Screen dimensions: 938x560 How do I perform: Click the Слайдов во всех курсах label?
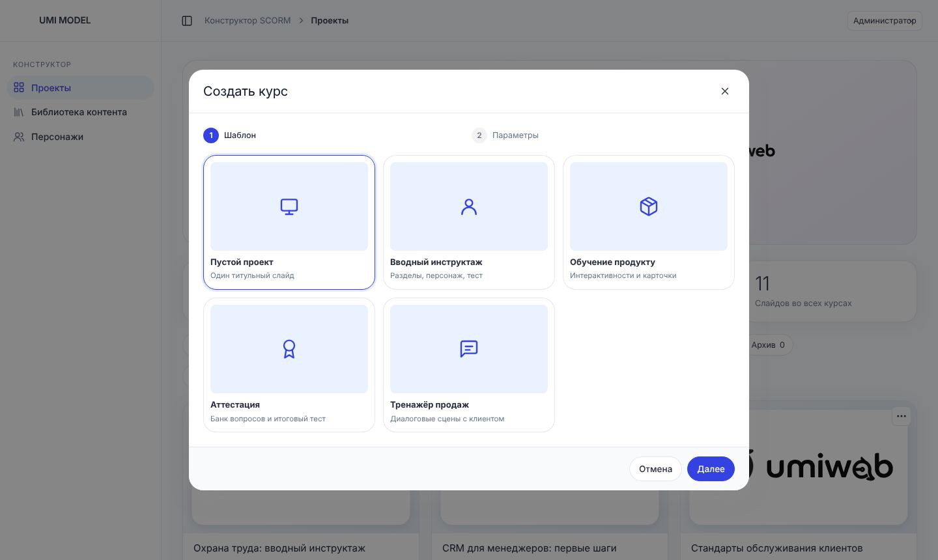tap(803, 303)
